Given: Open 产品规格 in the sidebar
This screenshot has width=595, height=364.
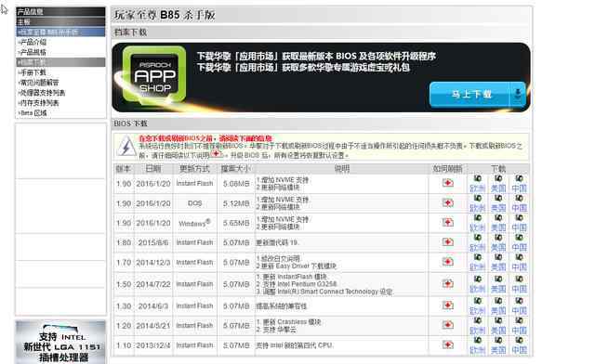Looking at the screenshot, I should click(33, 52).
